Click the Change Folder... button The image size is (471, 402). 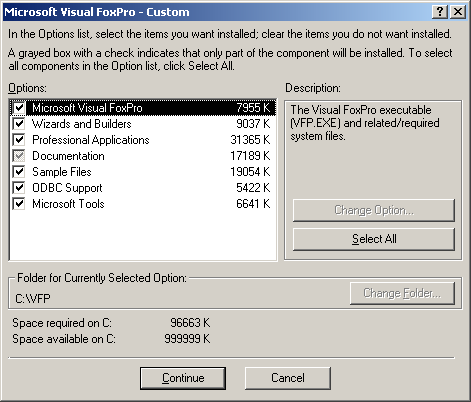click(x=402, y=293)
